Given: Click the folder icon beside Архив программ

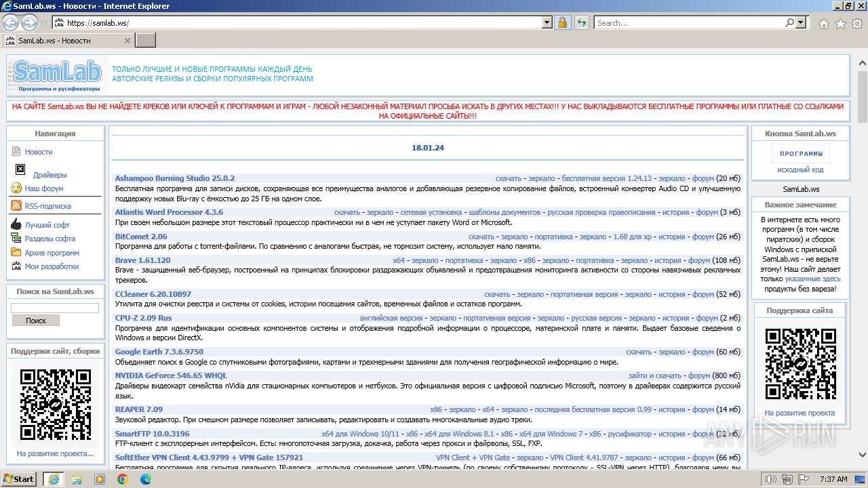Looking at the screenshot, I should [16, 252].
